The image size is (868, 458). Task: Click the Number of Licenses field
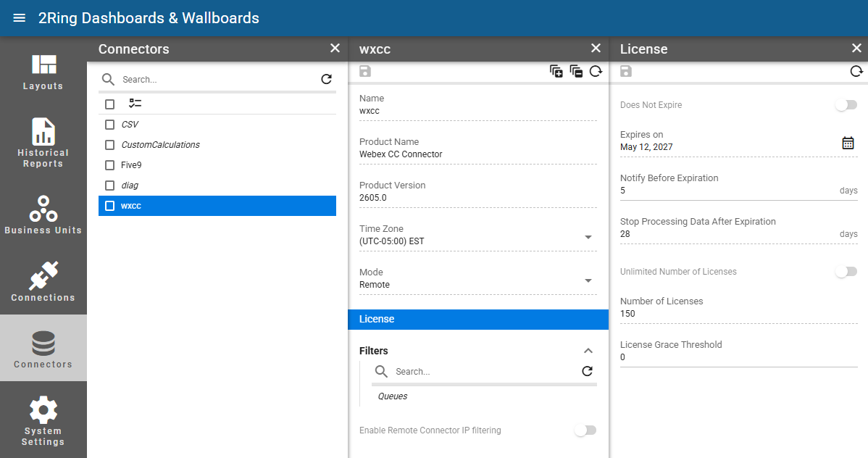click(x=738, y=314)
